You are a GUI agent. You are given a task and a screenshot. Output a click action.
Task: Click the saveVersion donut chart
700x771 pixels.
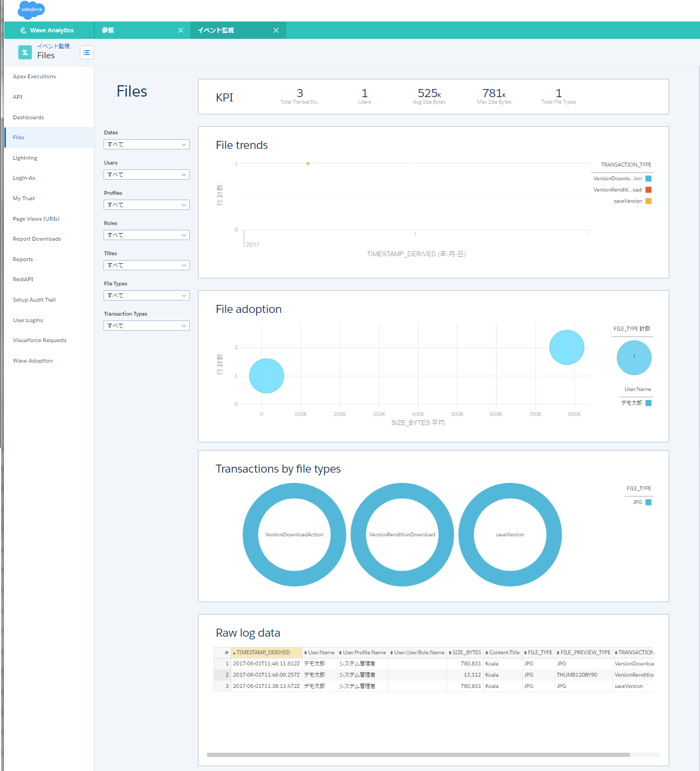510,535
